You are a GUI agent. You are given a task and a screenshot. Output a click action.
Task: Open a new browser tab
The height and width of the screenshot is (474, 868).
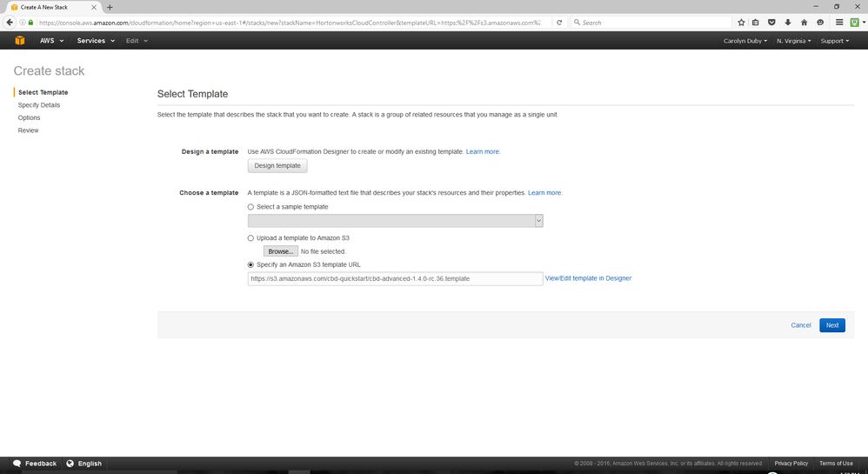110,7
